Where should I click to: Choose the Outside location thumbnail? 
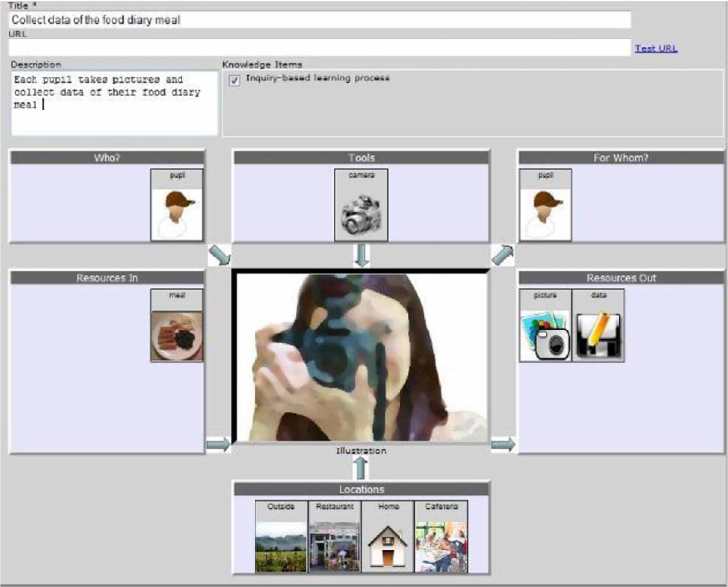coord(281,543)
